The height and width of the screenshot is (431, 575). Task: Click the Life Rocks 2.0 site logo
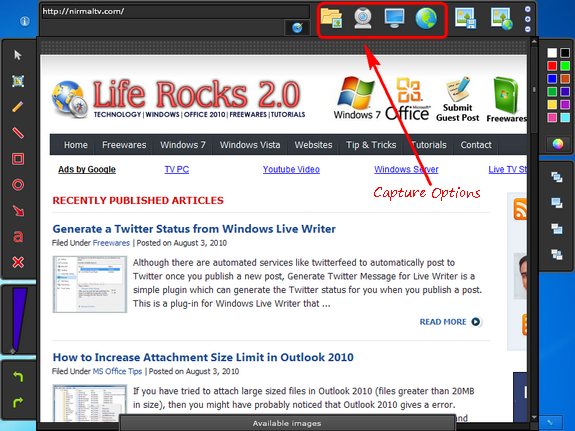(x=179, y=99)
